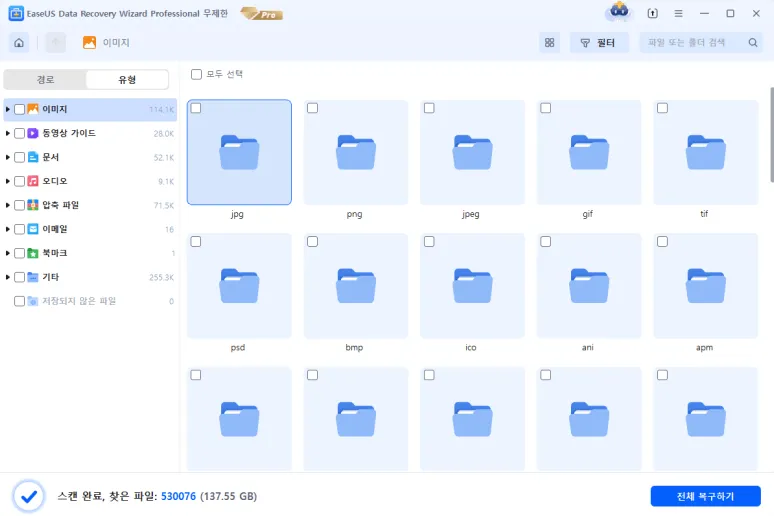774x516 pixels.
Task: Select the 유형 tab
Action: click(x=128, y=80)
